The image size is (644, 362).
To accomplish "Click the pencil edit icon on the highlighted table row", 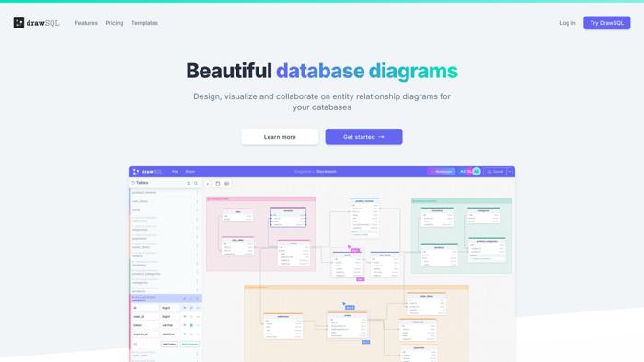I will [x=184, y=299].
